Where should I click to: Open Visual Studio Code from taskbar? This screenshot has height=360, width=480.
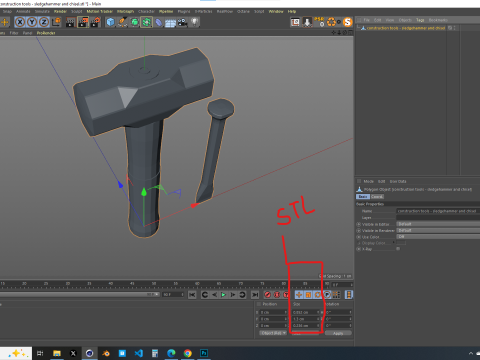(x=139, y=353)
